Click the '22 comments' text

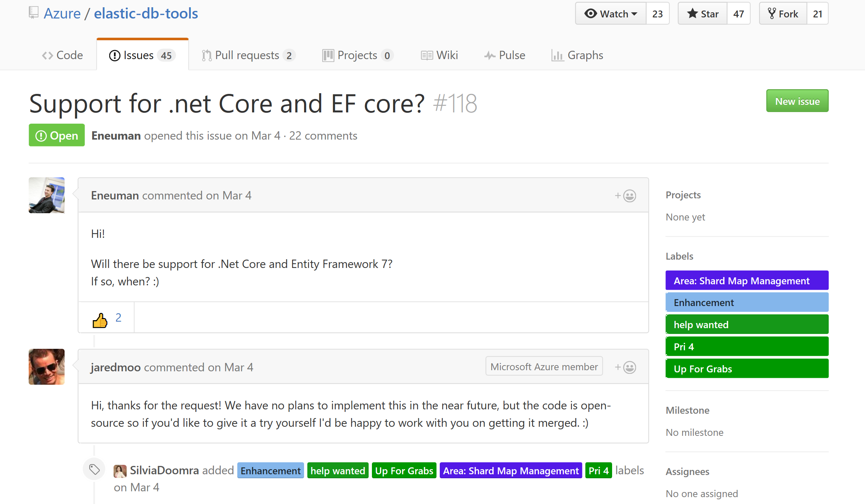tap(323, 136)
